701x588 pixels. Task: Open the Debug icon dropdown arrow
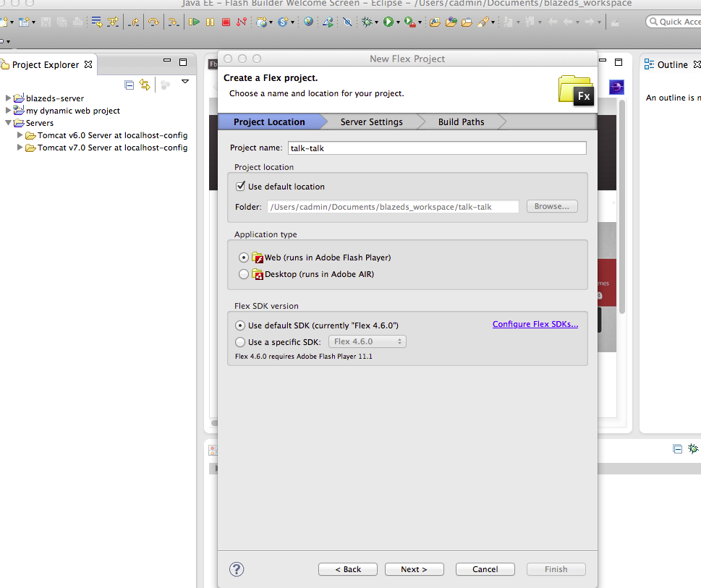point(376,22)
